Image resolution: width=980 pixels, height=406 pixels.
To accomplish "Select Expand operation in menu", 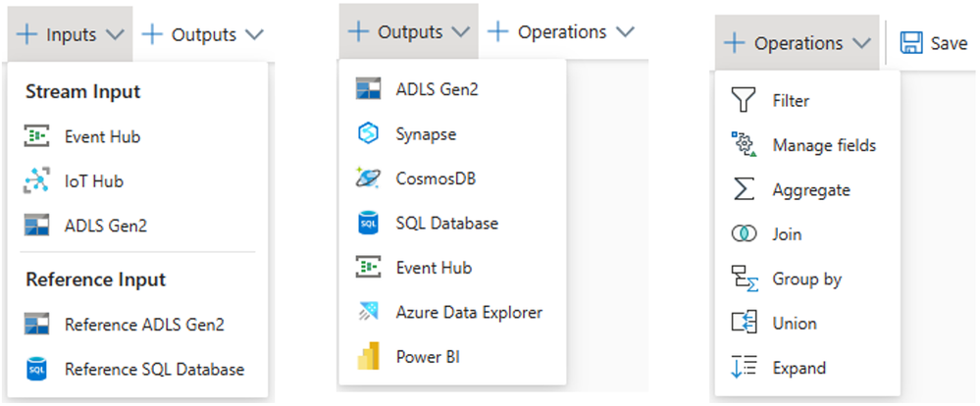I will point(799,368).
